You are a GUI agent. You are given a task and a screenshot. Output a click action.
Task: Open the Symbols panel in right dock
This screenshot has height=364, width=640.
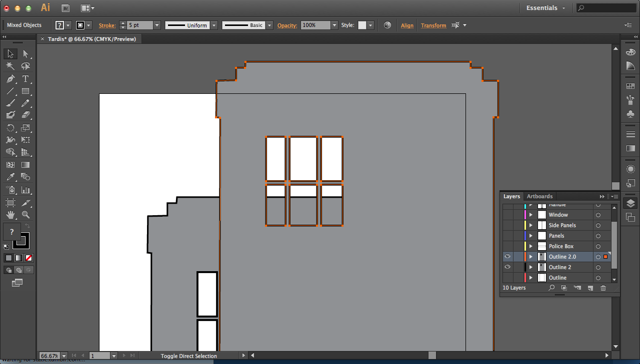[x=630, y=114]
